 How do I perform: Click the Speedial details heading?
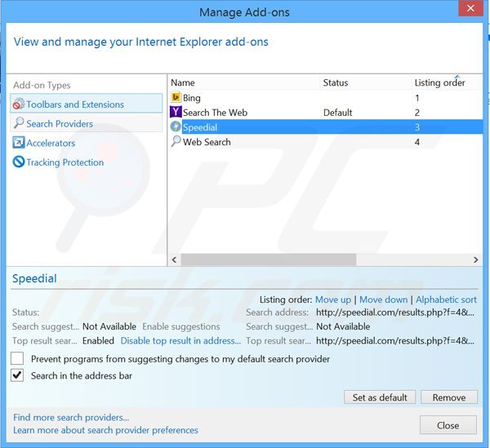(34, 278)
